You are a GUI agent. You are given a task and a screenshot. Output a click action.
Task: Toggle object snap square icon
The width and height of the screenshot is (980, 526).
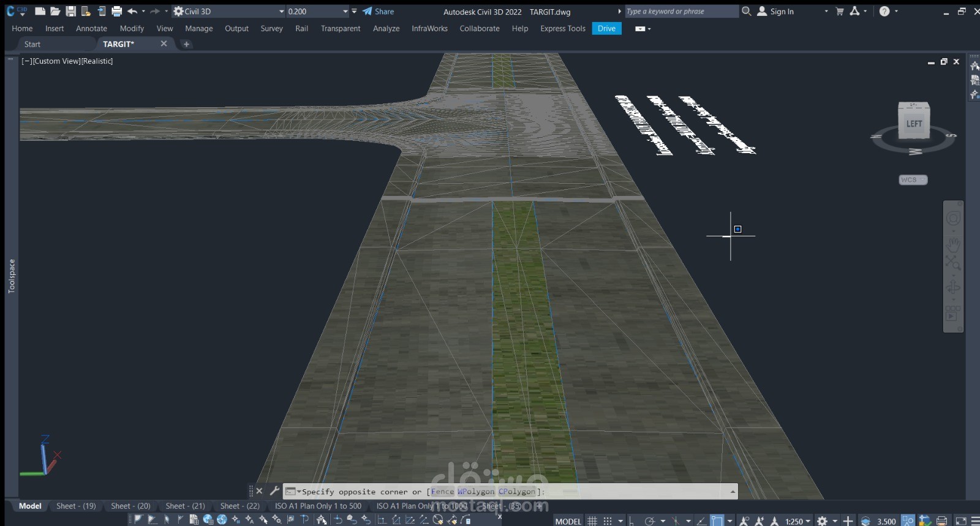pos(717,521)
